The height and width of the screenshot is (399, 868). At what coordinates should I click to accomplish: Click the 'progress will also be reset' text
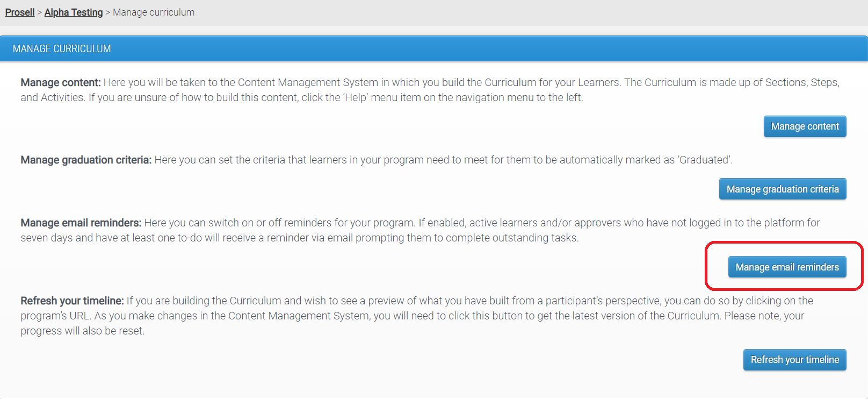[x=82, y=331]
